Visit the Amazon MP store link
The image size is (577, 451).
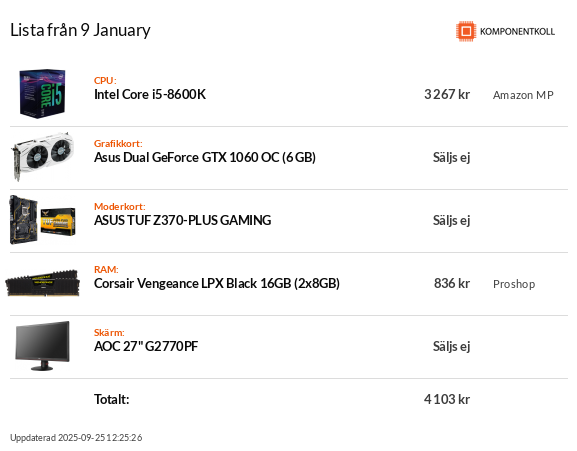pos(523,95)
